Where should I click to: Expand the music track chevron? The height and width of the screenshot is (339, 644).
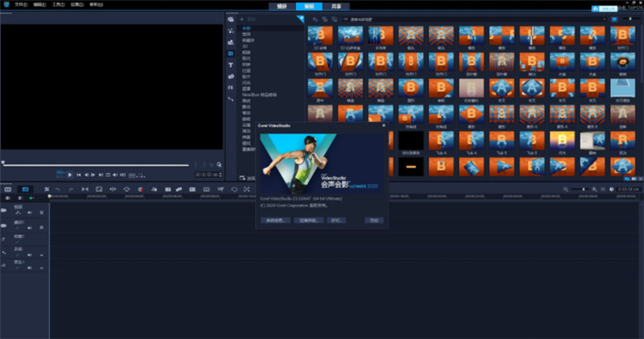(x=42, y=268)
